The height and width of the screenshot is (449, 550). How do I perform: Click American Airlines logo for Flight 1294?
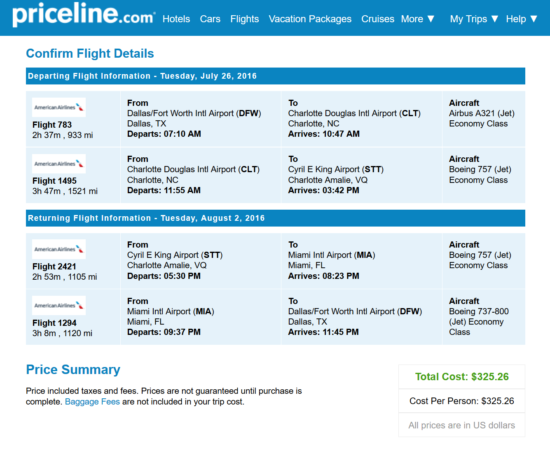click(x=59, y=306)
